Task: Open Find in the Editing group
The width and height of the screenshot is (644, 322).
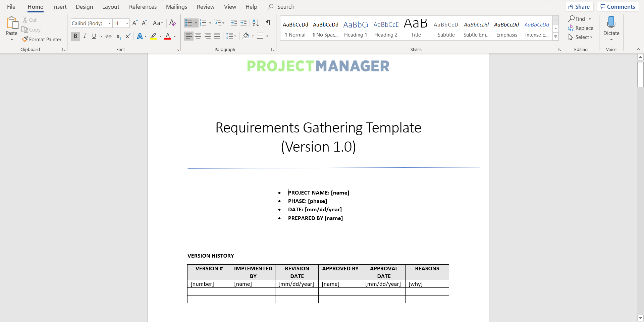Action: tap(577, 19)
